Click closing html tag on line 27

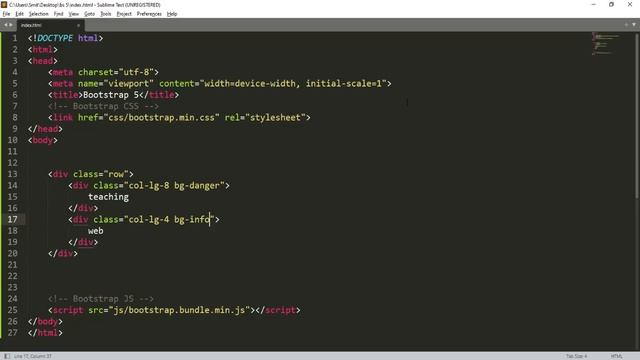(x=45, y=333)
